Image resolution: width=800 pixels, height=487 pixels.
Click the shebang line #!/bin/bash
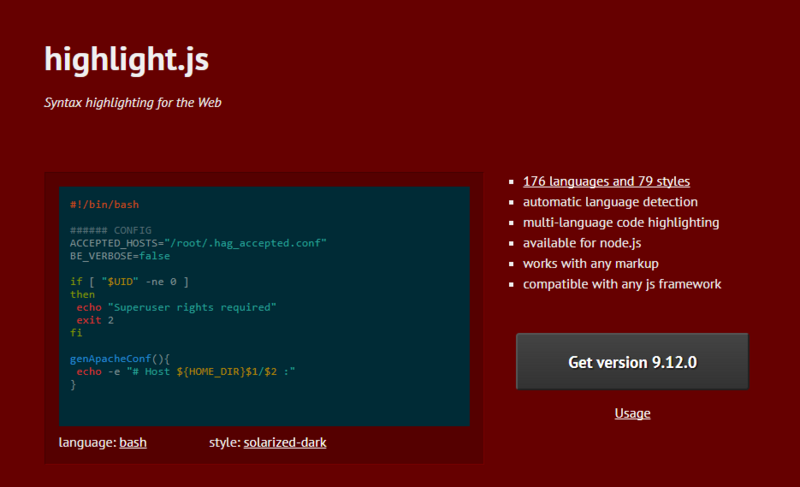105,204
